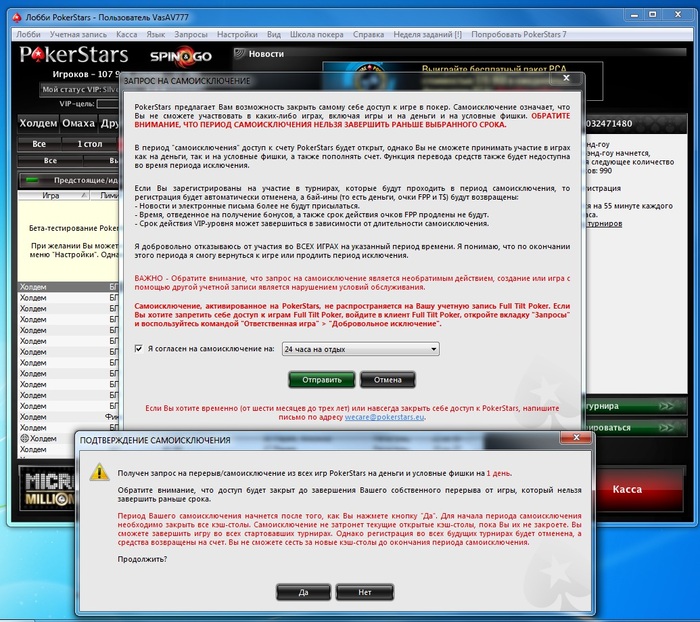
Task: Select the highlighted first Холдем row
Action: 68,287
